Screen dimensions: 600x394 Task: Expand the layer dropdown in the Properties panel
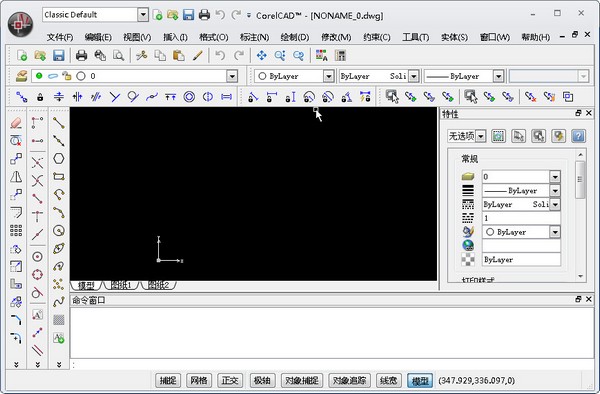(555, 177)
